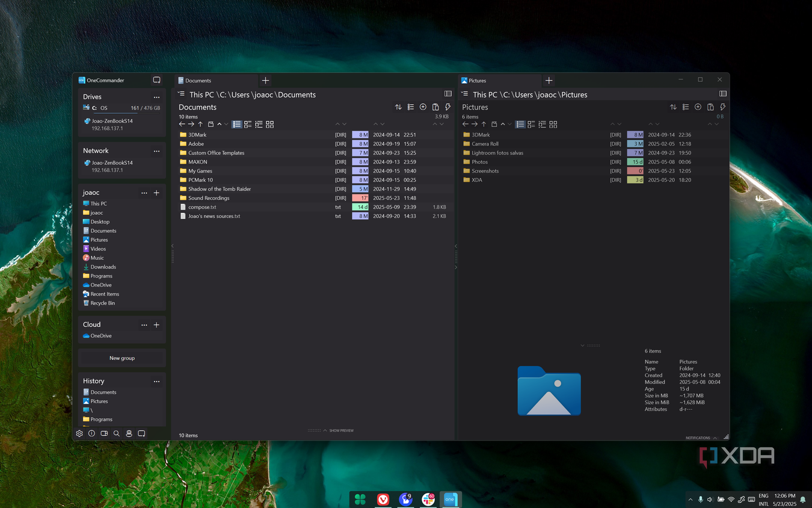Open OneCommander settings gear

tap(79, 433)
